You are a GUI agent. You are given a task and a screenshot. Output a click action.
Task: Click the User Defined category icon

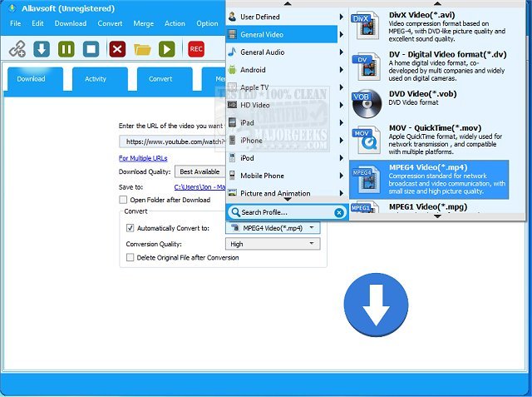point(233,17)
